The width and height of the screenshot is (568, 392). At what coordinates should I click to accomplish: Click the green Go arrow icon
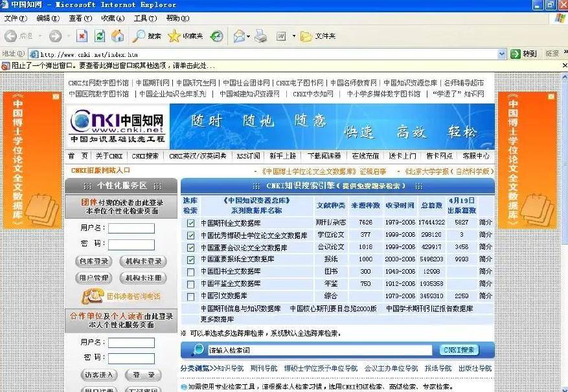[x=515, y=54]
